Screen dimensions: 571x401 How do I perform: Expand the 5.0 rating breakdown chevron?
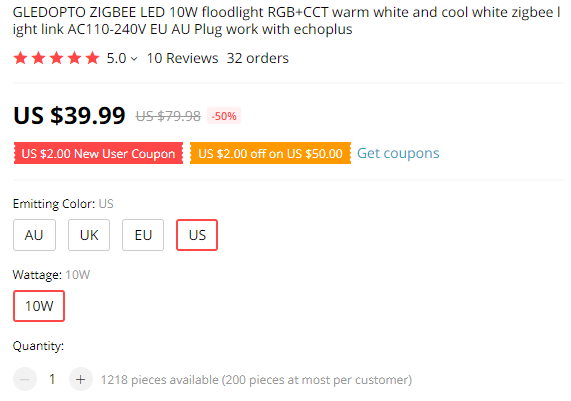point(134,59)
